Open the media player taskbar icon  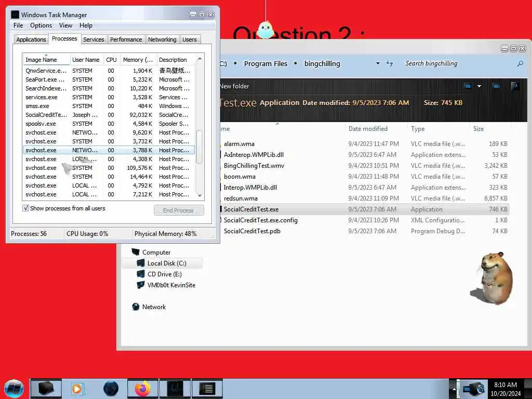77,389
